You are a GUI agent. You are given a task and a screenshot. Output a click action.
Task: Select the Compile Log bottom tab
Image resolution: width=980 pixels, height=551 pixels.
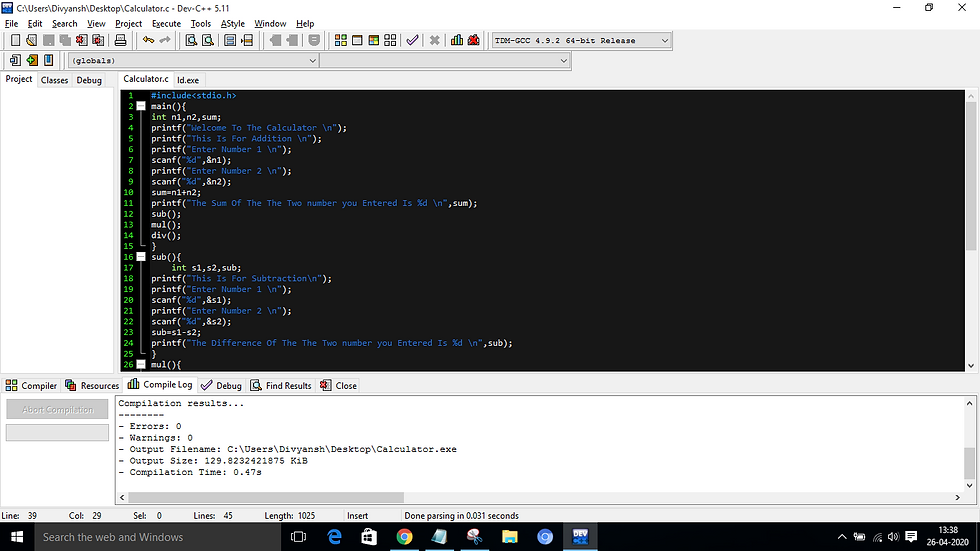click(161, 385)
